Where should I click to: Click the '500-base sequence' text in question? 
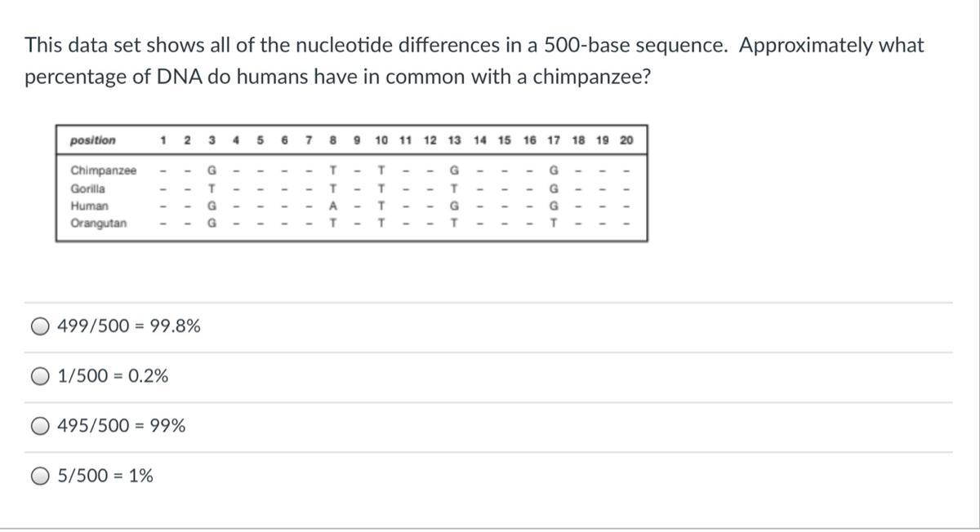click(639, 46)
